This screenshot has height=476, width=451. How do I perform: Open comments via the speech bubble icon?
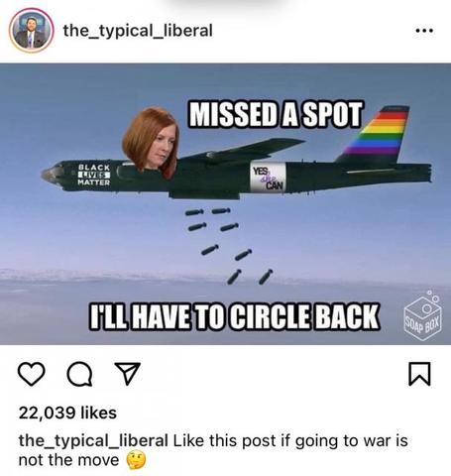79,374
